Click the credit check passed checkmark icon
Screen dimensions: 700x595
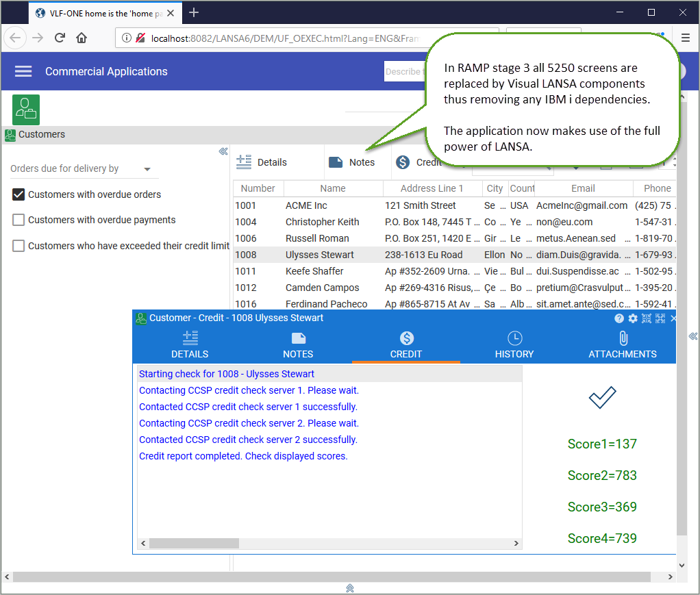tap(602, 397)
